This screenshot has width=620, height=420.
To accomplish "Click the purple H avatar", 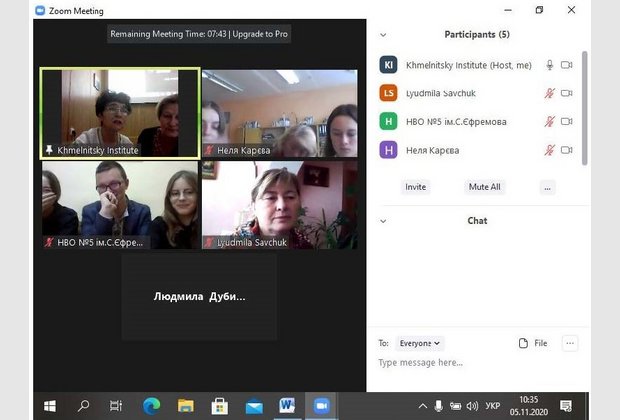I will tap(388, 150).
